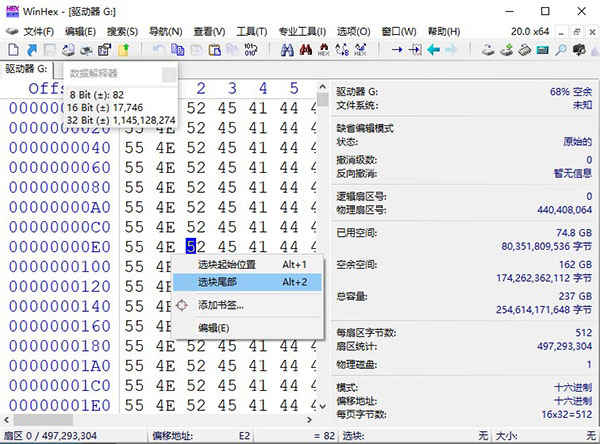
Task: Open the 帮助(H) menu
Action: (x=444, y=31)
